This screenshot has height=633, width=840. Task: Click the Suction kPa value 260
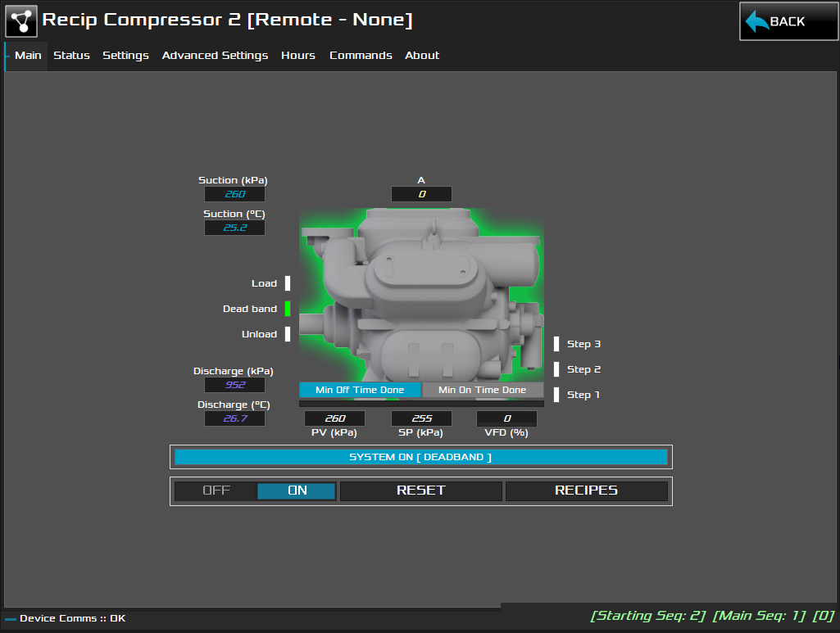point(234,194)
